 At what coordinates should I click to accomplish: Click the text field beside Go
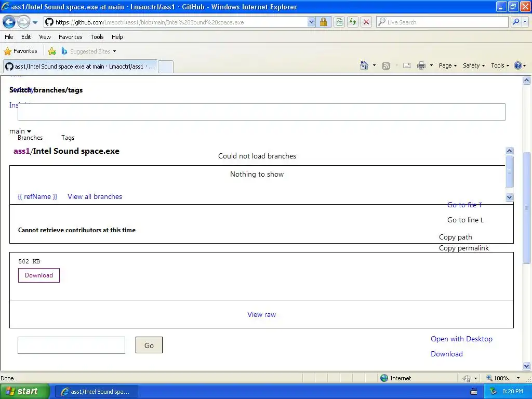pyautogui.click(x=71, y=345)
